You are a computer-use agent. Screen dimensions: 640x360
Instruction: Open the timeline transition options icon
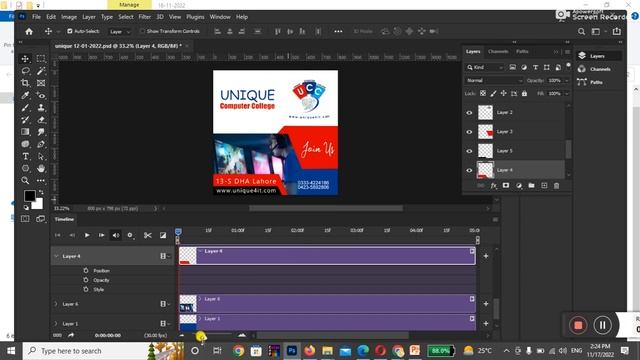(x=163, y=235)
